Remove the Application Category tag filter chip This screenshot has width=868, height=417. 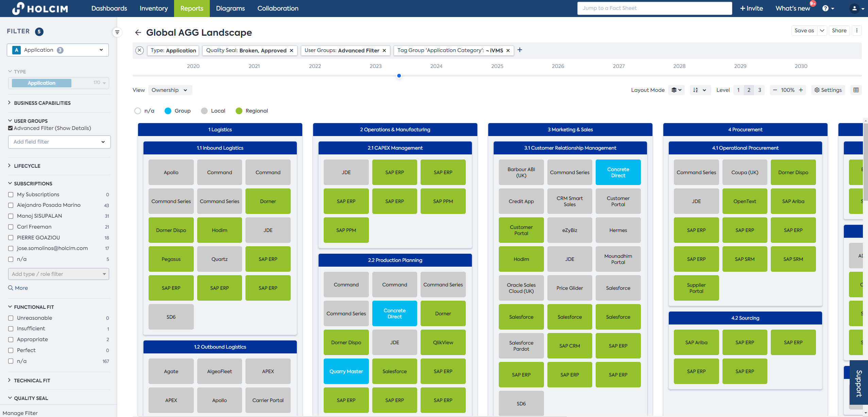(508, 51)
